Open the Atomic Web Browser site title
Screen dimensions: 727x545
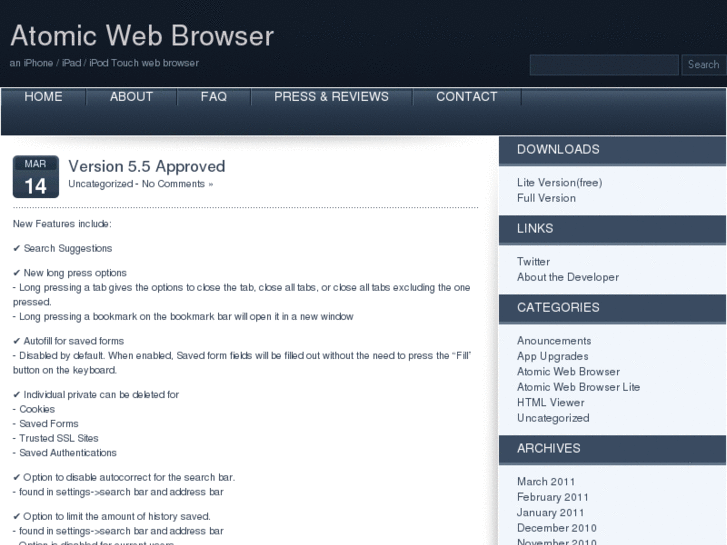click(x=142, y=36)
